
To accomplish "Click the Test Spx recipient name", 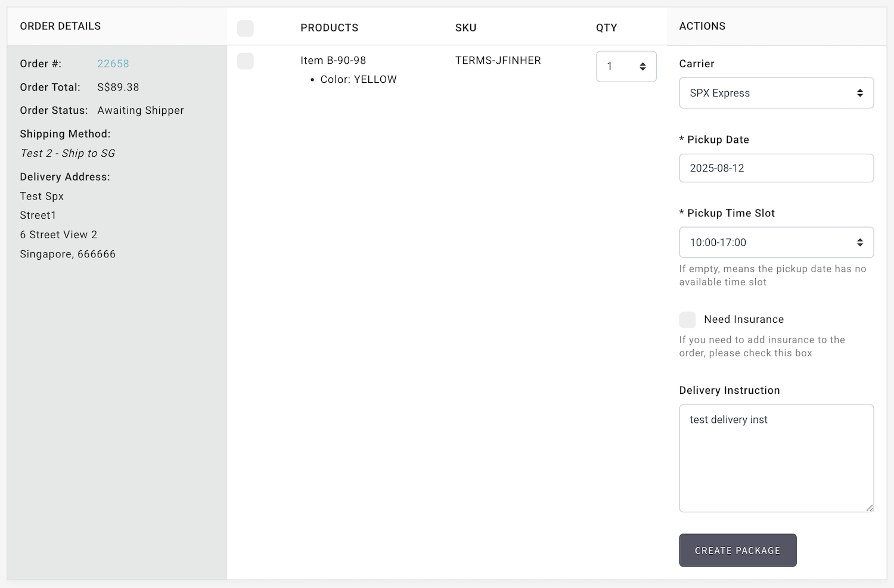I will (x=42, y=196).
